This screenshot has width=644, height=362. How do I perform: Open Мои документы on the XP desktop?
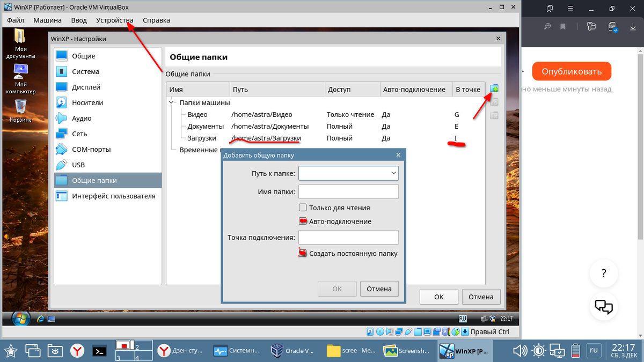pos(21,43)
